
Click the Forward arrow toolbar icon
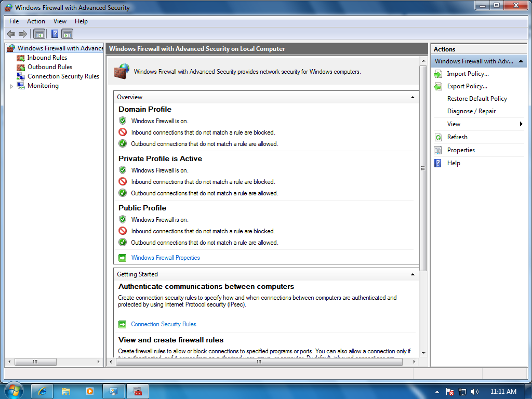tap(23, 34)
